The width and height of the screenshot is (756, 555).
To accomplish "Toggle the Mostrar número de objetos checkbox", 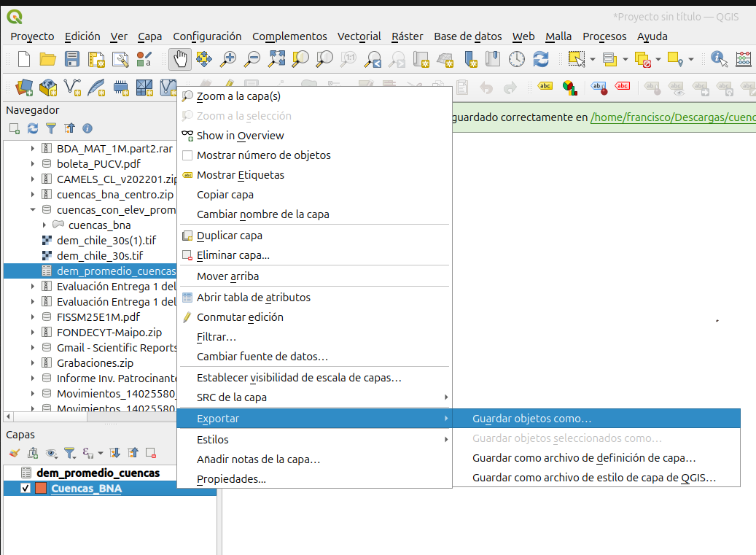I will pyautogui.click(x=187, y=155).
